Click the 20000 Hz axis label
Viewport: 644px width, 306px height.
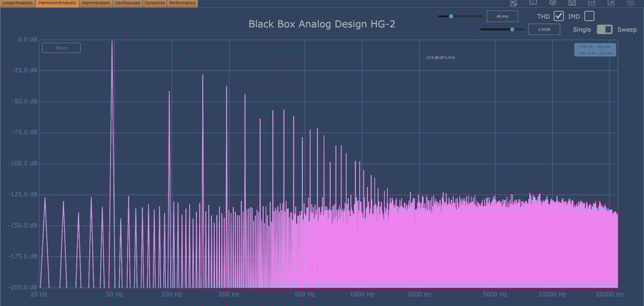[609, 295]
